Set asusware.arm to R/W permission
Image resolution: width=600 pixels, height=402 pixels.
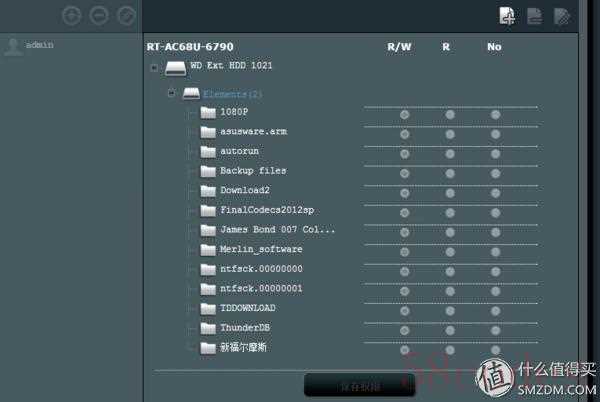click(404, 134)
